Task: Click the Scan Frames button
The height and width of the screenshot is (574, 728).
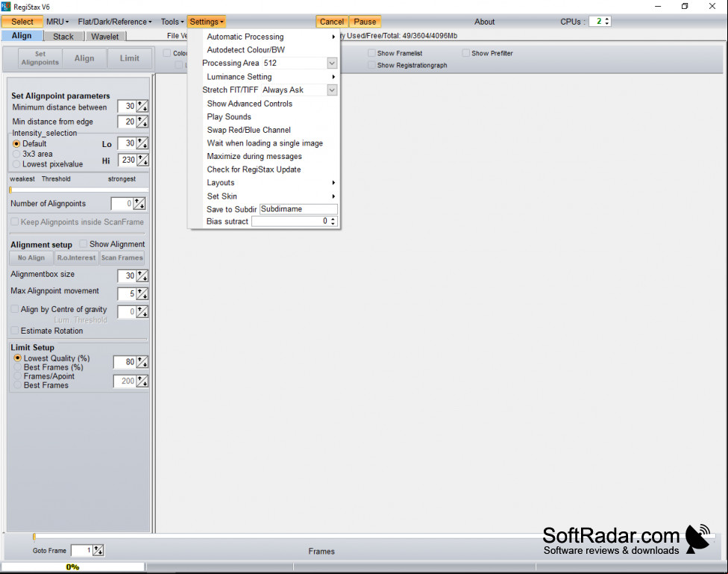Action: pos(122,258)
